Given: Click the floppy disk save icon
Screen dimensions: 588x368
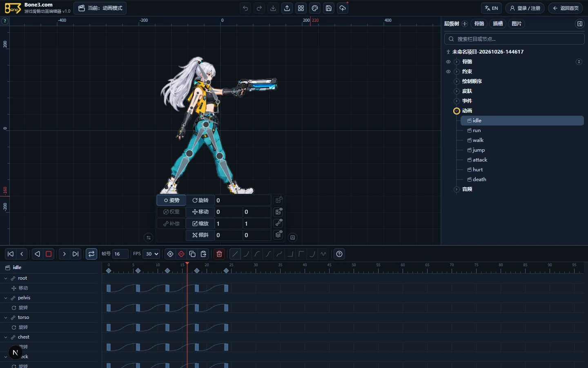Looking at the screenshot, I should pos(329,8).
